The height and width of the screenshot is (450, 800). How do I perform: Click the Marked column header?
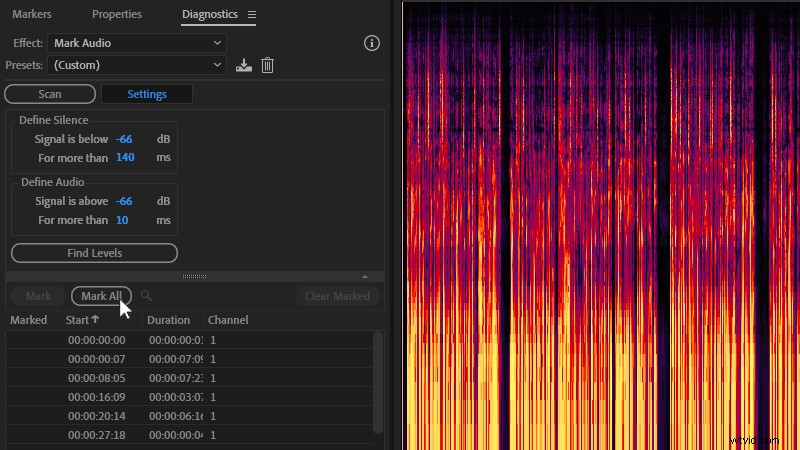[x=29, y=320]
